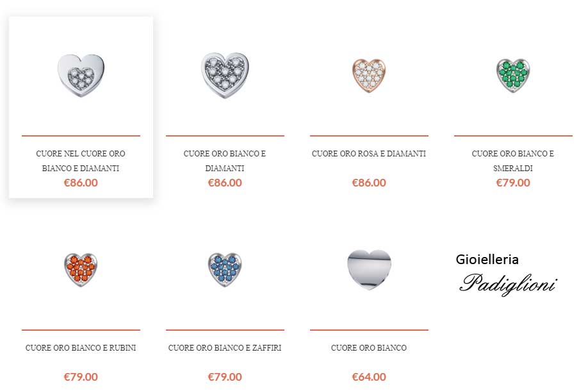Select the CUORE ORO BIANCO E SMERALDI title

pos(512,161)
